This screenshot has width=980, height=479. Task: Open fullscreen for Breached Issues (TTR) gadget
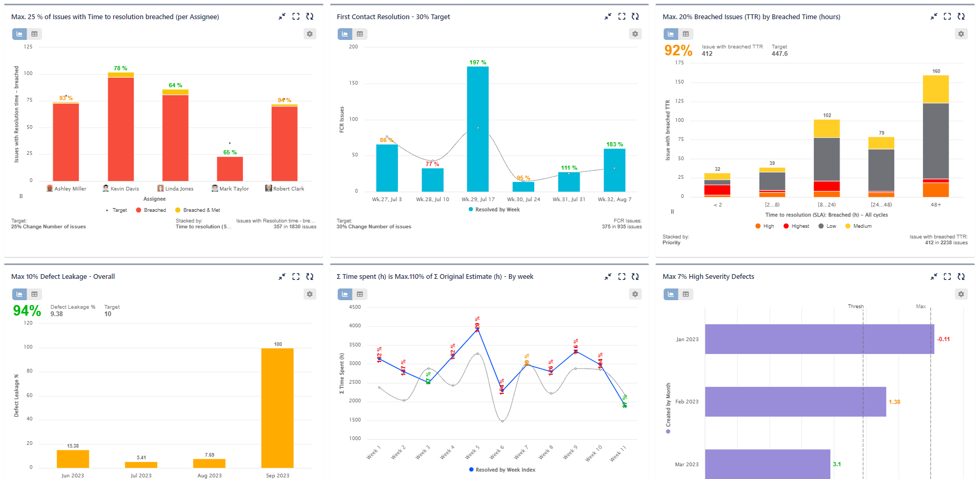point(947,16)
